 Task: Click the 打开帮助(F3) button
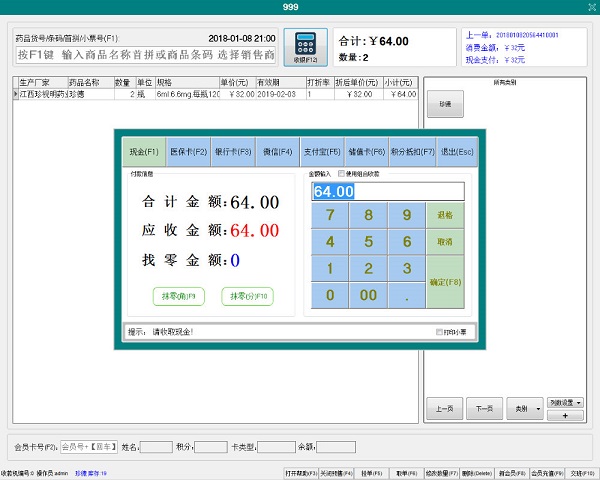(x=301, y=474)
